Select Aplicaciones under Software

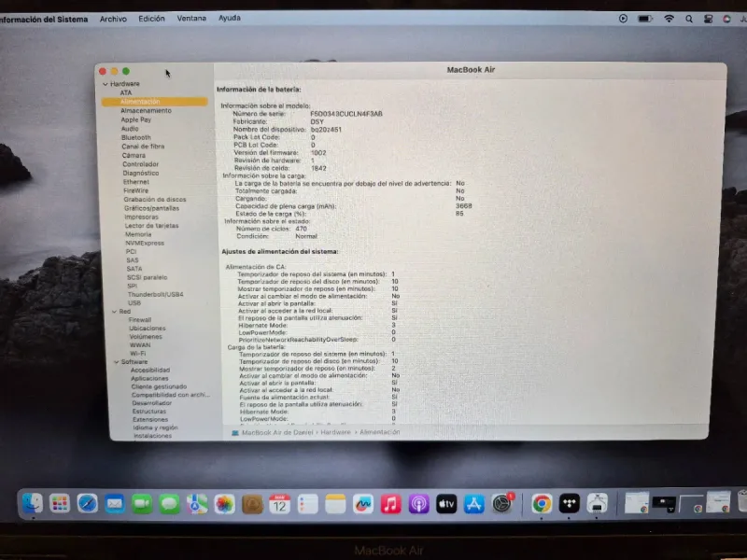click(149, 378)
